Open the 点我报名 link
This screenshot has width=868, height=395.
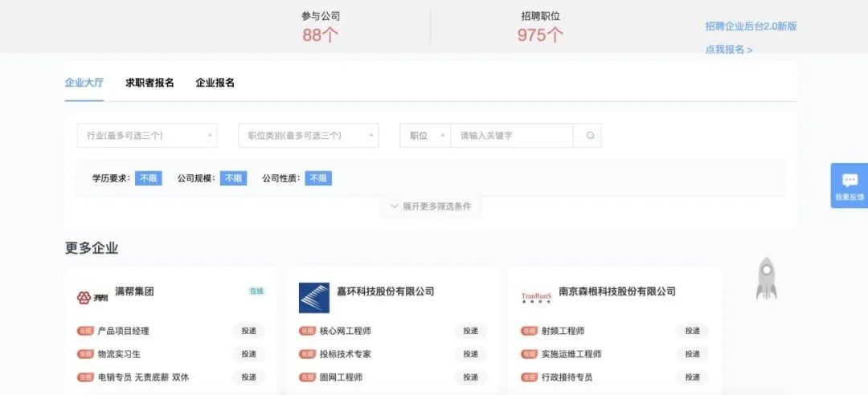[x=729, y=50]
